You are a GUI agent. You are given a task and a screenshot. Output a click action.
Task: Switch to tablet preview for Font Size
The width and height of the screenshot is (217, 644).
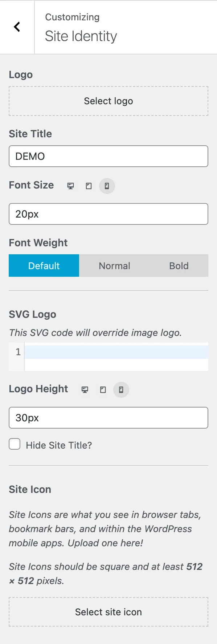pos(89,186)
